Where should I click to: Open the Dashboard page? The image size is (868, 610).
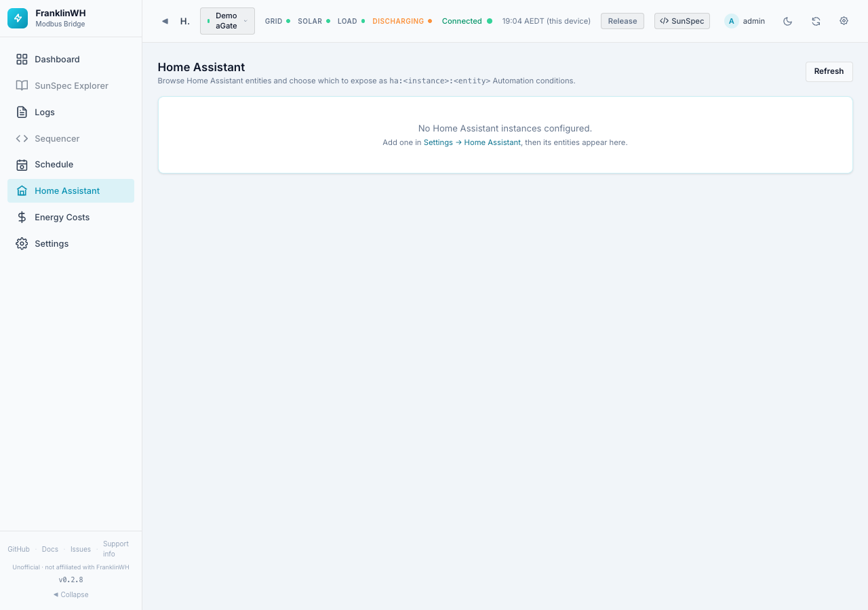click(x=71, y=59)
